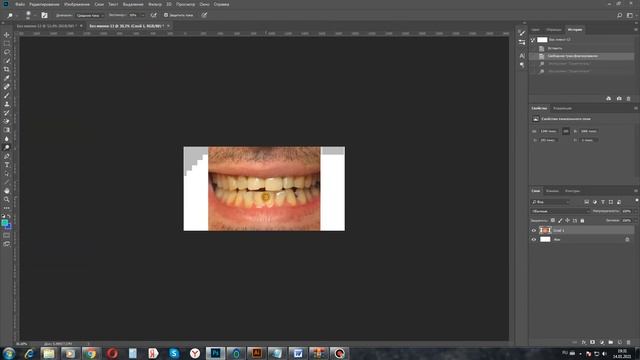Image resolution: width=640 pixels, height=360 pixels.
Task: Open the Справка (Help) menu
Action: point(221,4)
